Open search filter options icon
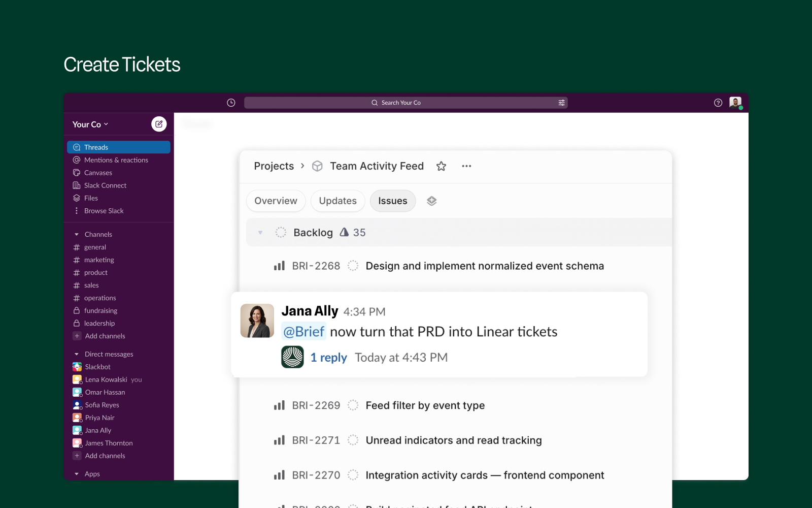The width and height of the screenshot is (812, 508). [561, 103]
